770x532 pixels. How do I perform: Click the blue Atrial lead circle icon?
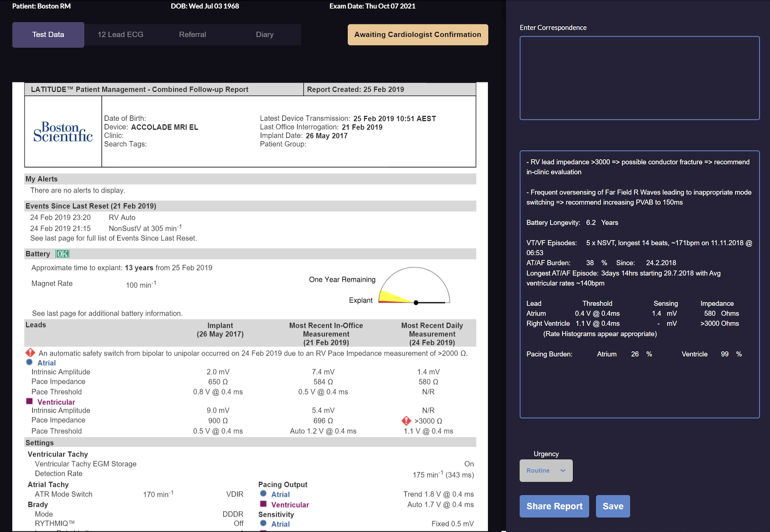29,362
